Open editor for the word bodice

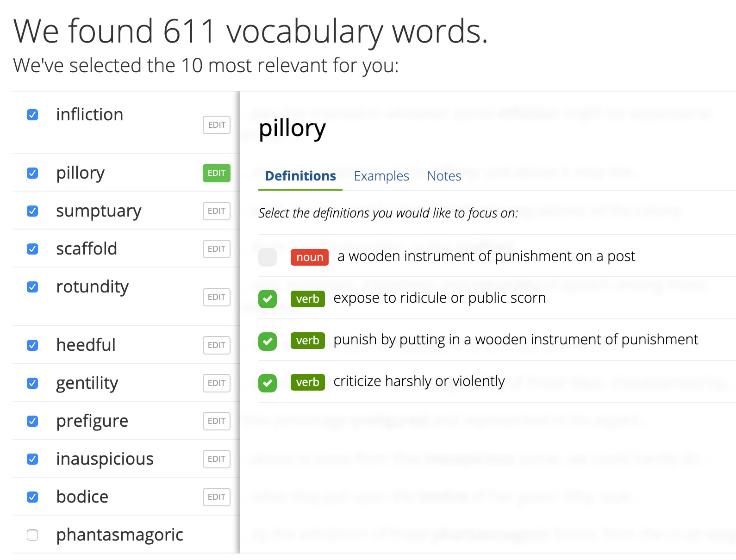(216, 497)
